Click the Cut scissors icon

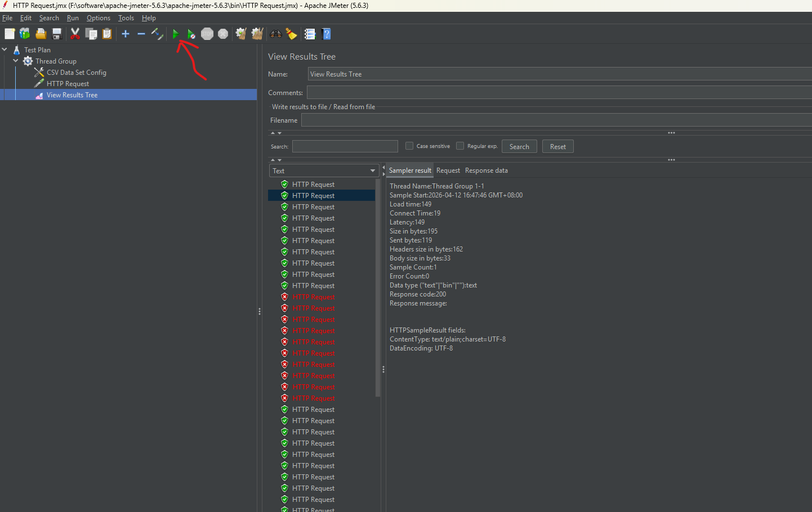coord(75,34)
